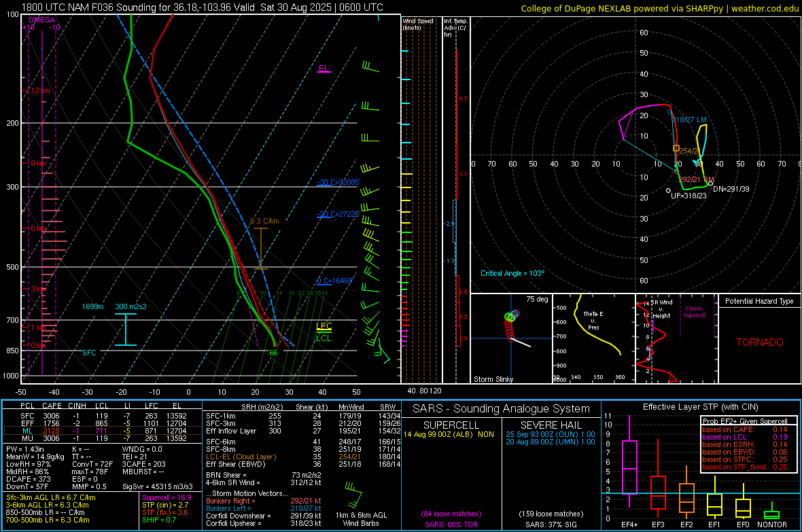
Task: Click the 6 km height marker
Action: [x=38, y=228]
